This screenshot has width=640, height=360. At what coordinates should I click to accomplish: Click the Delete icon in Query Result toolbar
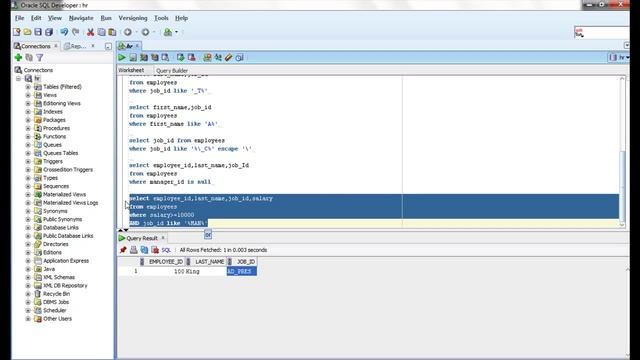click(x=155, y=250)
